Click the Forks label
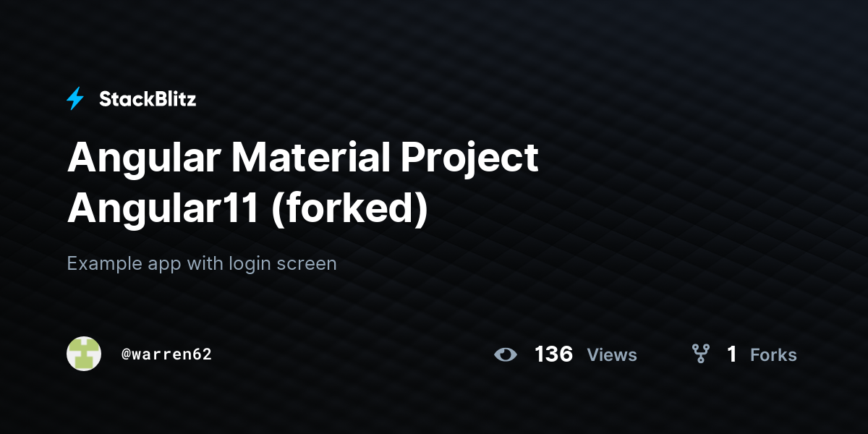 coord(773,354)
